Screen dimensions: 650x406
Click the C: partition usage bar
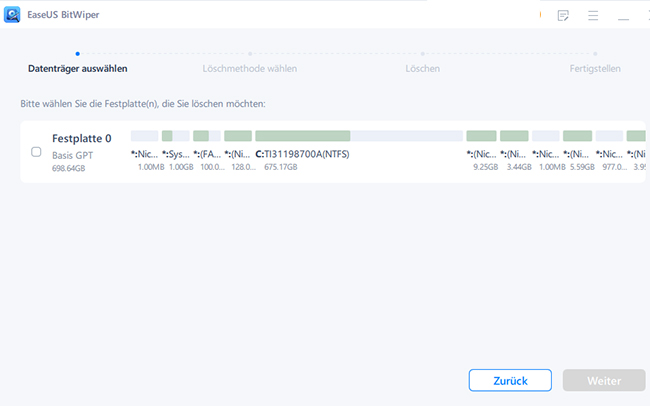[303, 135]
